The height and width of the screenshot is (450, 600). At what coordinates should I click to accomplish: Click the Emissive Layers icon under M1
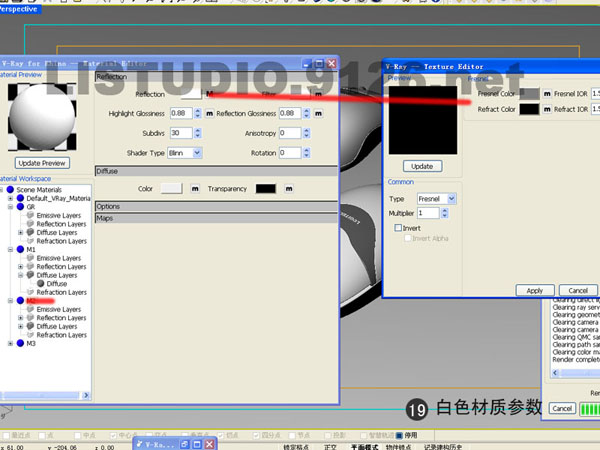point(30,258)
